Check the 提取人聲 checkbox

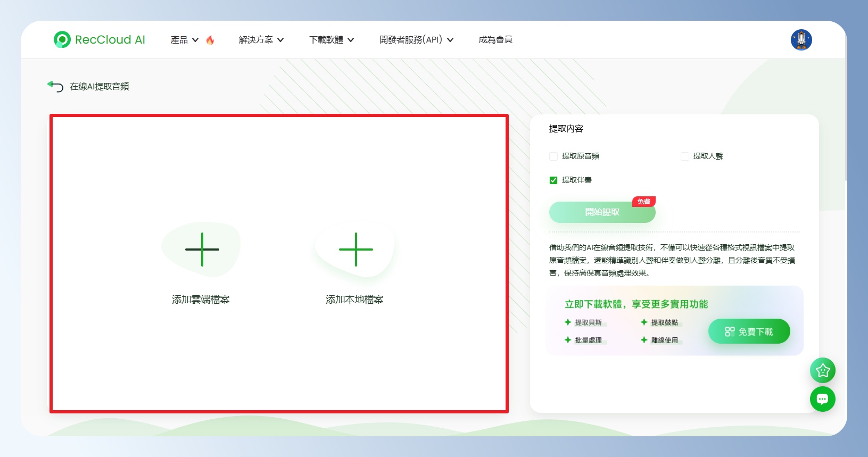[x=685, y=156]
